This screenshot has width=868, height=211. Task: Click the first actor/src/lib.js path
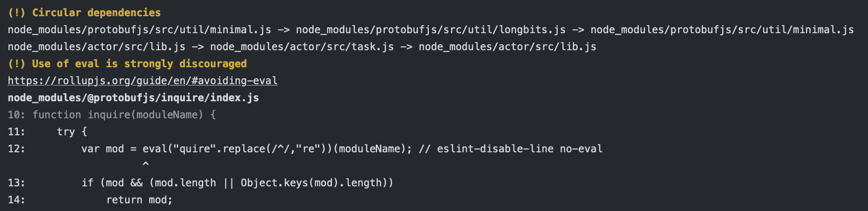(x=96, y=47)
